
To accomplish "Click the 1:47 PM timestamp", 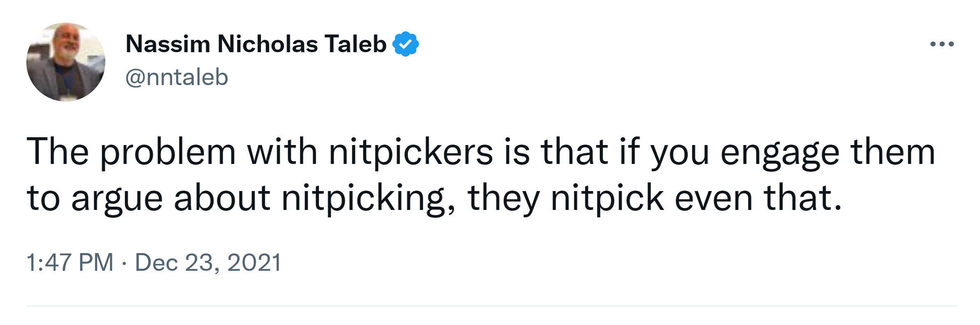I will [x=70, y=262].
